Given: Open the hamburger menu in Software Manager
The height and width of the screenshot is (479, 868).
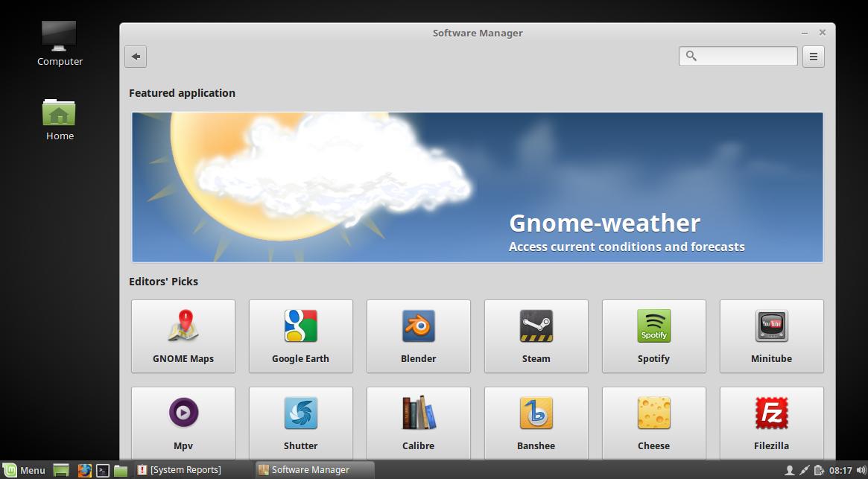Looking at the screenshot, I should (x=813, y=57).
